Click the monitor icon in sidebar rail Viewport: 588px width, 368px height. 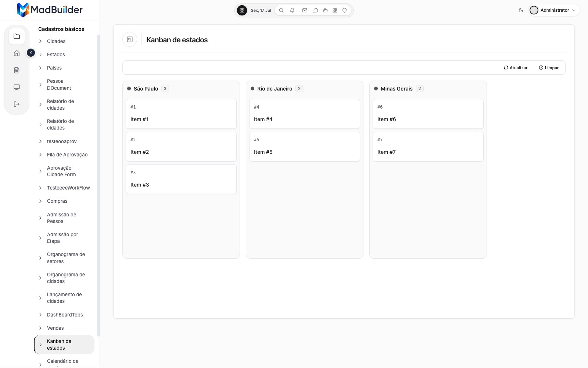17,87
